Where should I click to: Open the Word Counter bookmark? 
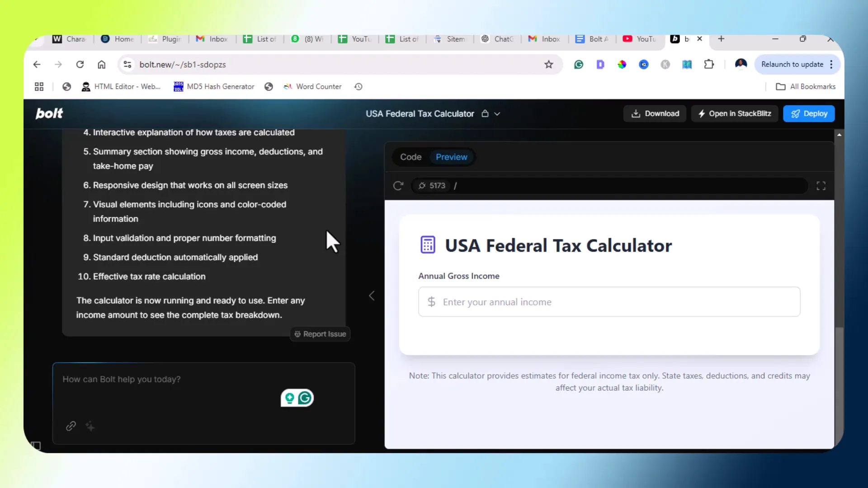[312, 87]
